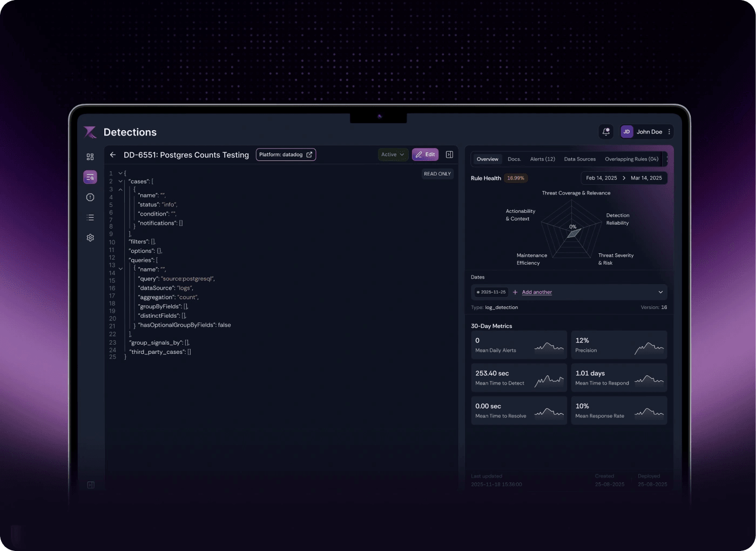The height and width of the screenshot is (551, 756).
Task: Expand the Dates dropdown chevron
Action: coord(660,292)
